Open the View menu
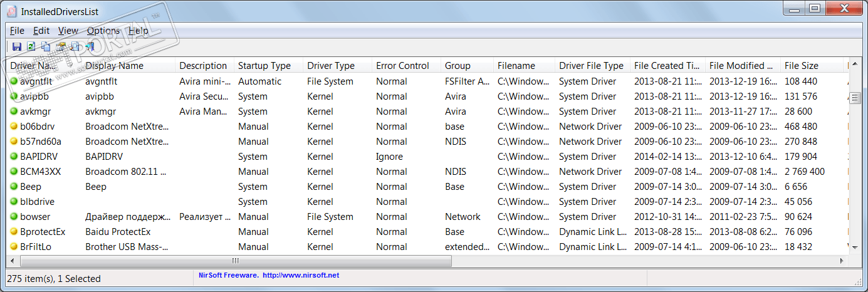868x292 pixels. 68,30
